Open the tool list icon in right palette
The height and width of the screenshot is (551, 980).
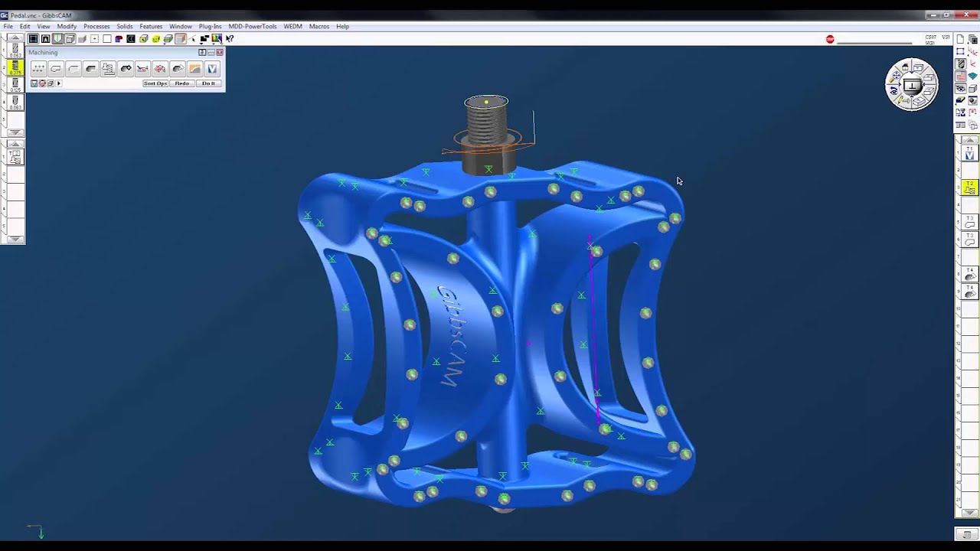coord(960,64)
